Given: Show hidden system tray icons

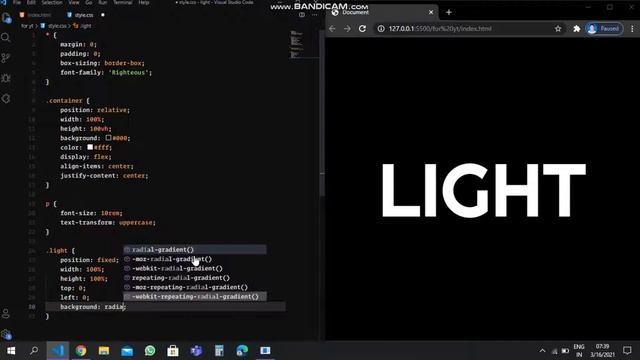Looking at the screenshot, I should pos(542,351).
